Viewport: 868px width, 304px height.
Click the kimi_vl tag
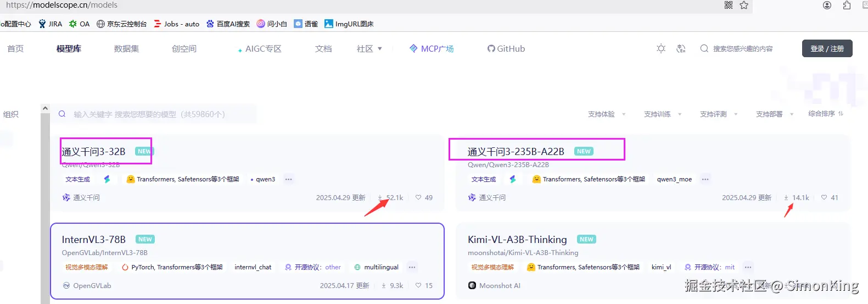click(x=661, y=267)
